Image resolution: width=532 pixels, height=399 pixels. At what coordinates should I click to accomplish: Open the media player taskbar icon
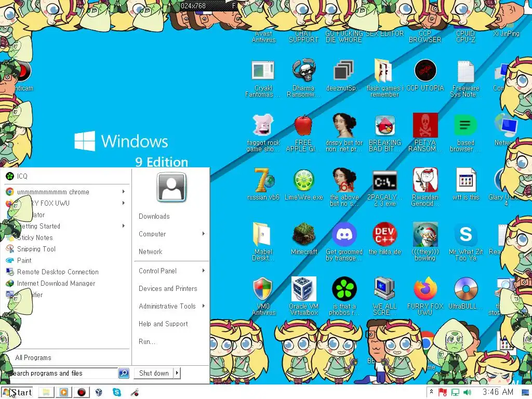tap(63, 392)
